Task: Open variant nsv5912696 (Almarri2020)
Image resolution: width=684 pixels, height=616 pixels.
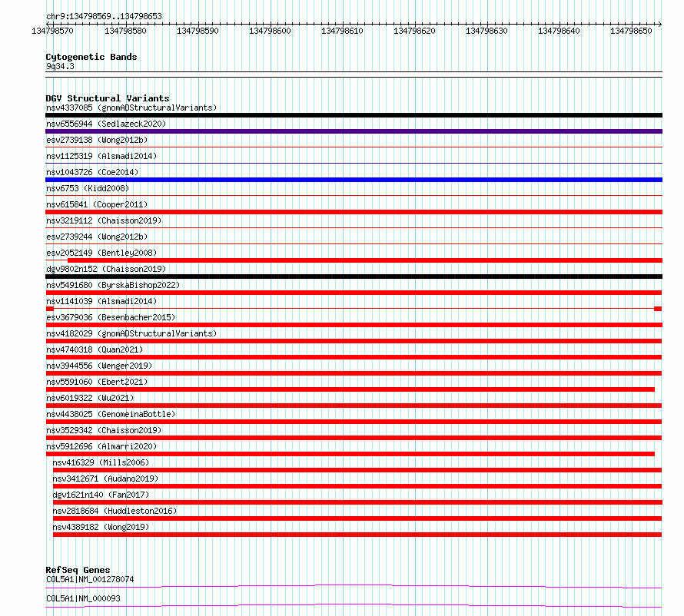Action: pyautogui.click(x=101, y=446)
